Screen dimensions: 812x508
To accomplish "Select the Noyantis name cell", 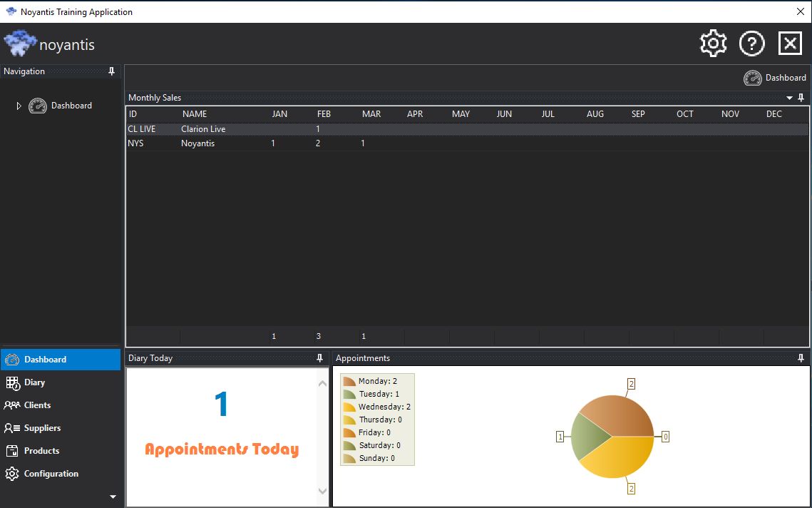I will coord(197,143).
